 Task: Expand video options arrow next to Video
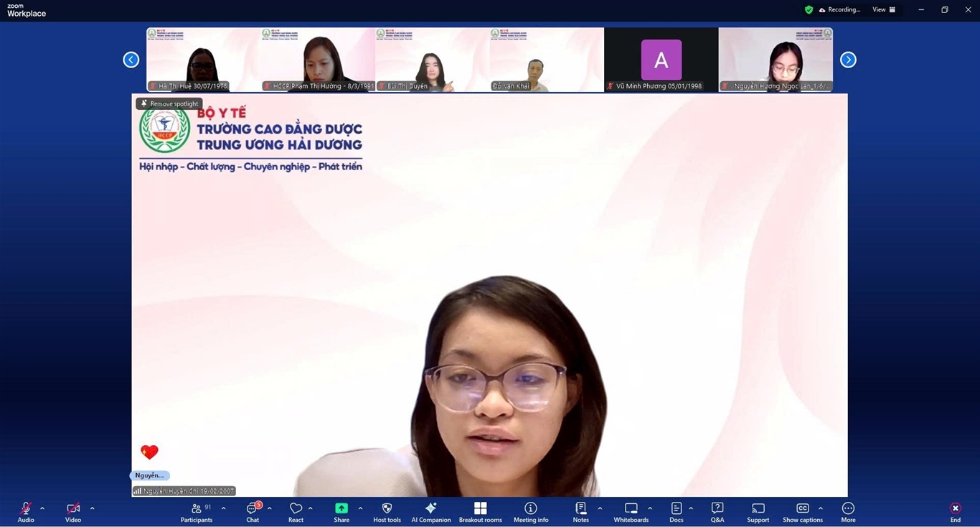coord(92,508)
